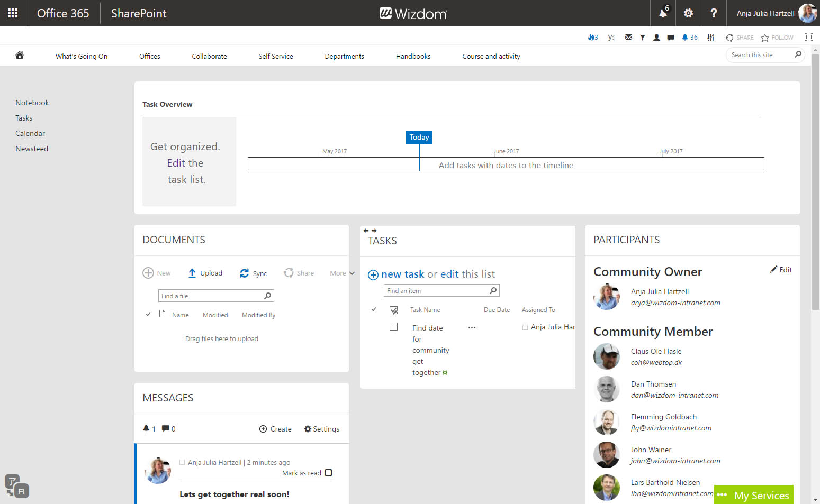Open the sliders adjustment icon
The image size is (820, 504).
[711, 38]
